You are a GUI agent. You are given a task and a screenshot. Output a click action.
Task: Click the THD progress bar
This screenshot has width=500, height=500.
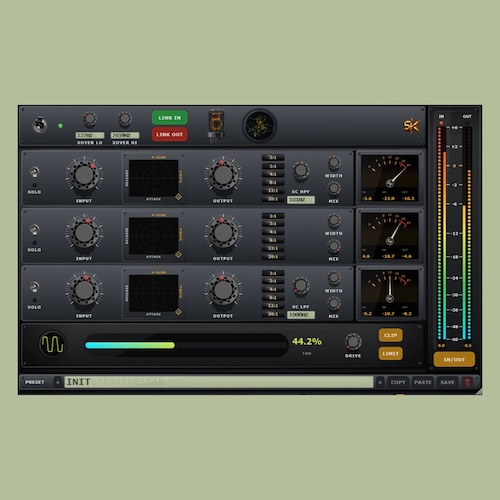click(x=186, y=345)
